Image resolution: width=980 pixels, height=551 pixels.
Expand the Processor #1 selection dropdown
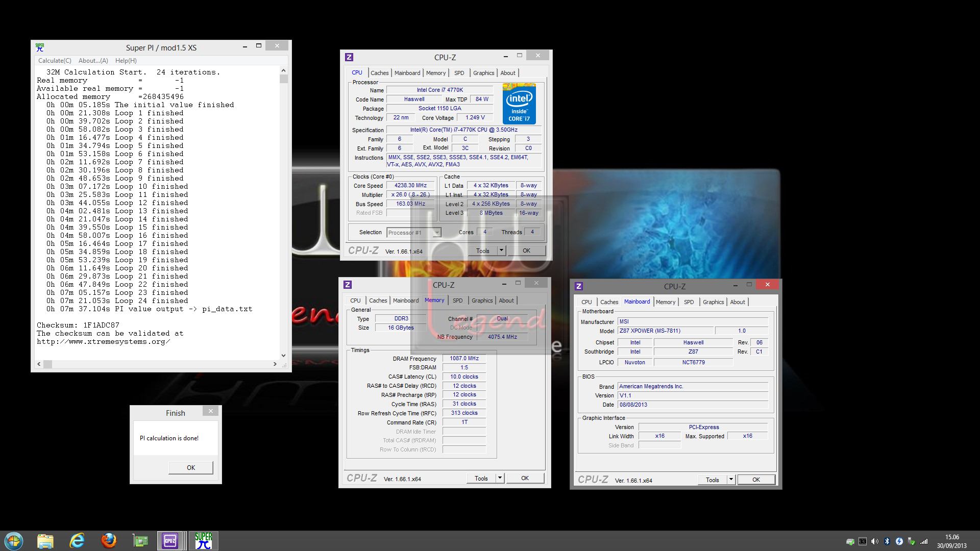(437, 233)
